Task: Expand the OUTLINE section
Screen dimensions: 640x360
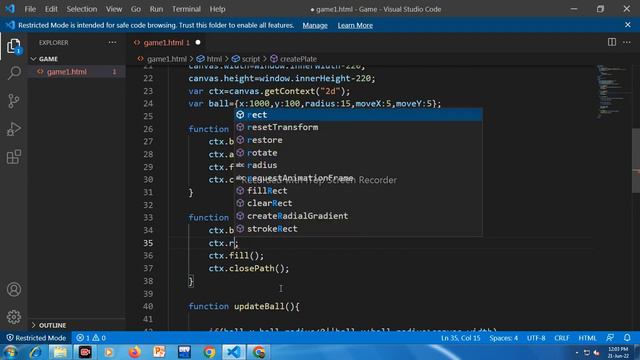Action: (x=52, y=325)
